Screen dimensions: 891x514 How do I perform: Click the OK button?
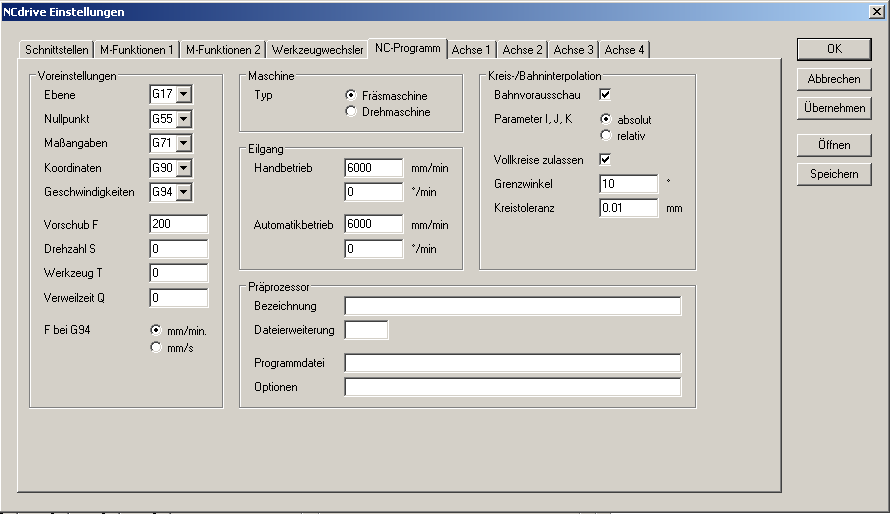pyautogui.click(x=834, y=49)
